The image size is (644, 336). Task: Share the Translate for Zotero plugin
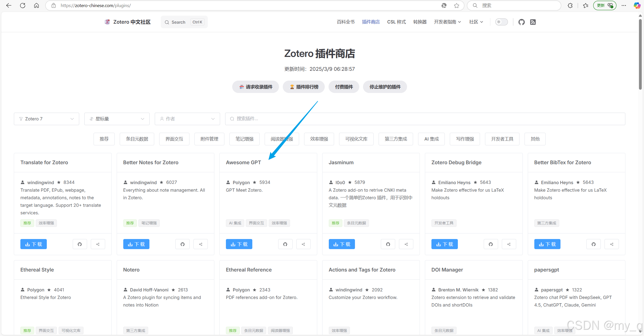click(x=98, y=244)
